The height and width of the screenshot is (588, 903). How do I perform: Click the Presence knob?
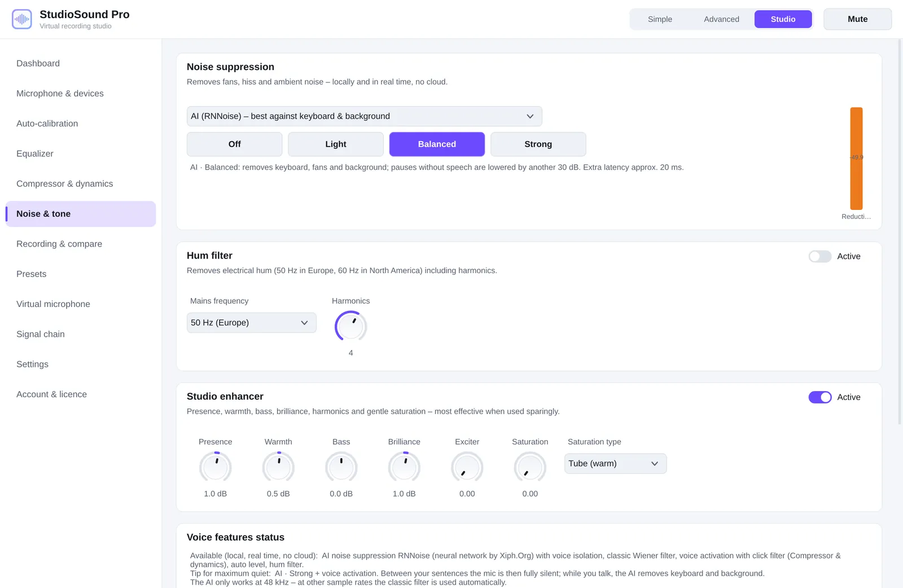(x=216, y=467)
